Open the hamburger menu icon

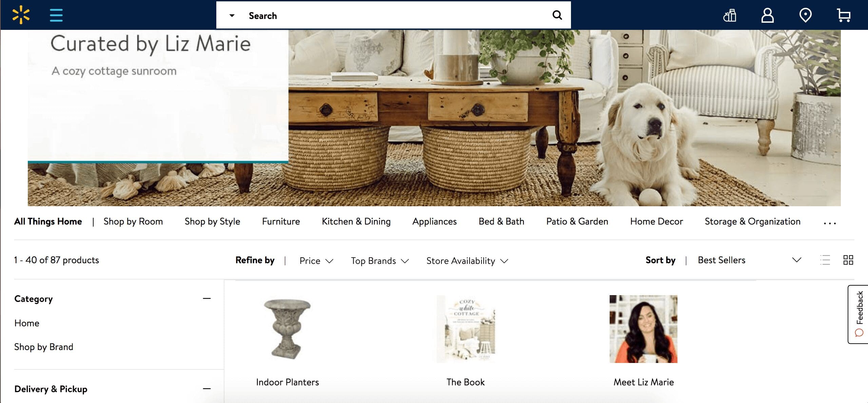click(x=56, y=15)
